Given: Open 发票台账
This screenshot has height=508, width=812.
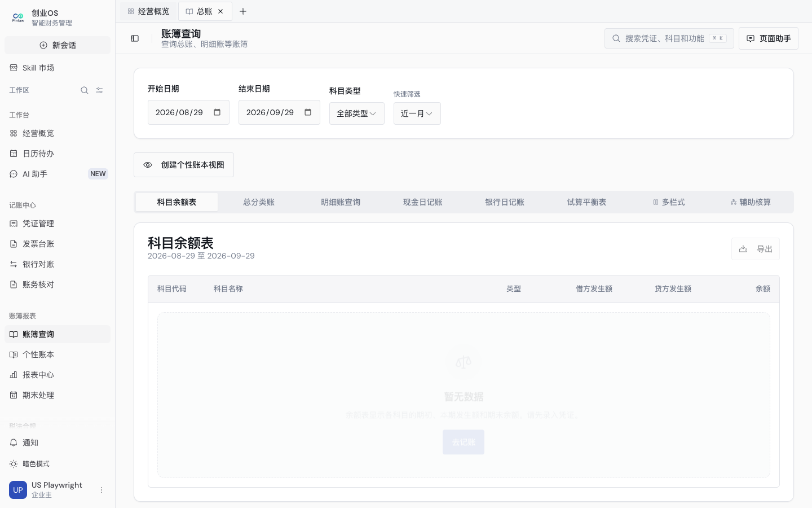Looking at the screenshot, I should click(58, 244).
